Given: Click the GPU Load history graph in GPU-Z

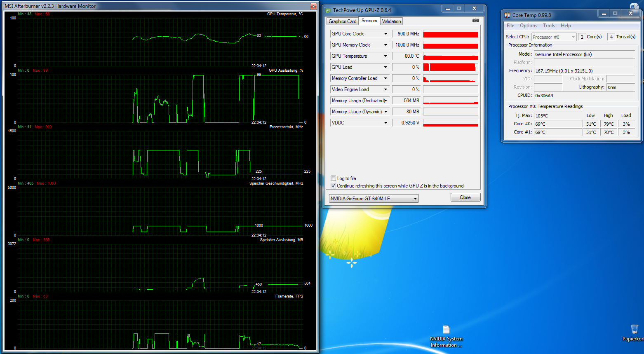Looking at the screenshot, I should (451, 67).
